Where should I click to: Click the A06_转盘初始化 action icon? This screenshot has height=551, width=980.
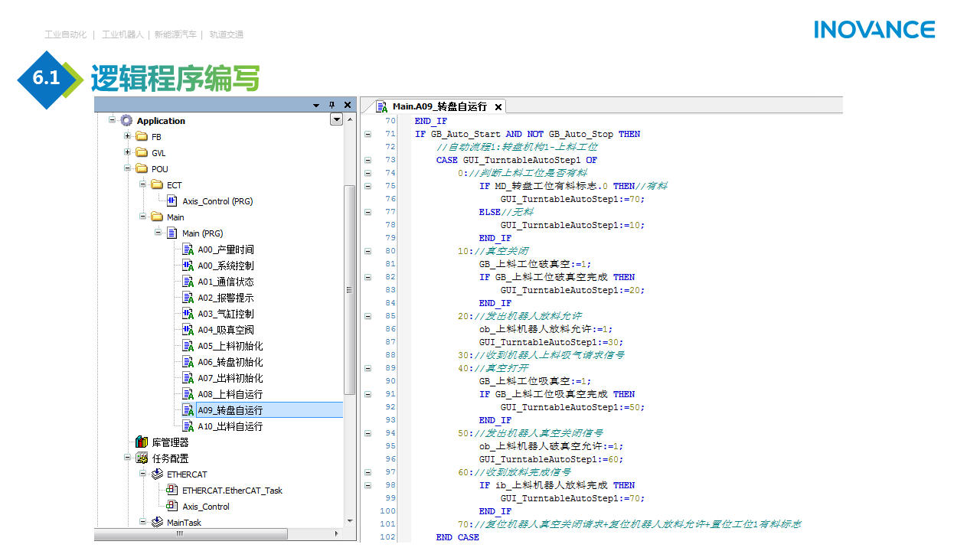pos(188,361)
